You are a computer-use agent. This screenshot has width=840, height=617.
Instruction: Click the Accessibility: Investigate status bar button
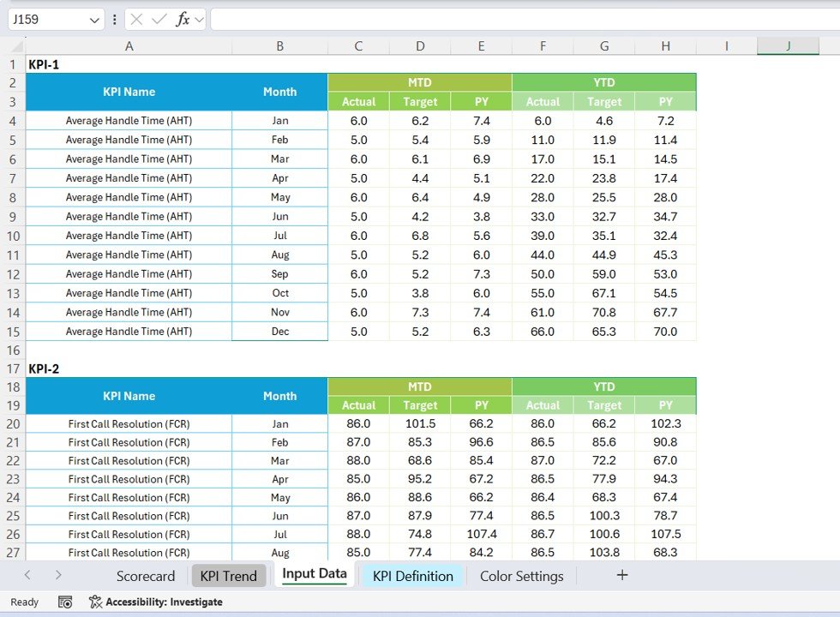(163, 602)
